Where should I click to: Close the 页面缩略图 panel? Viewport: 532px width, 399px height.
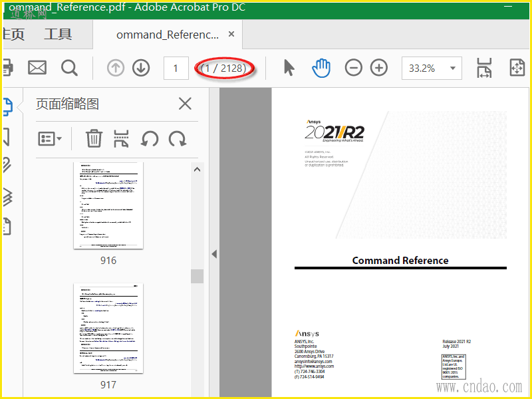click(x=185, y=104)
